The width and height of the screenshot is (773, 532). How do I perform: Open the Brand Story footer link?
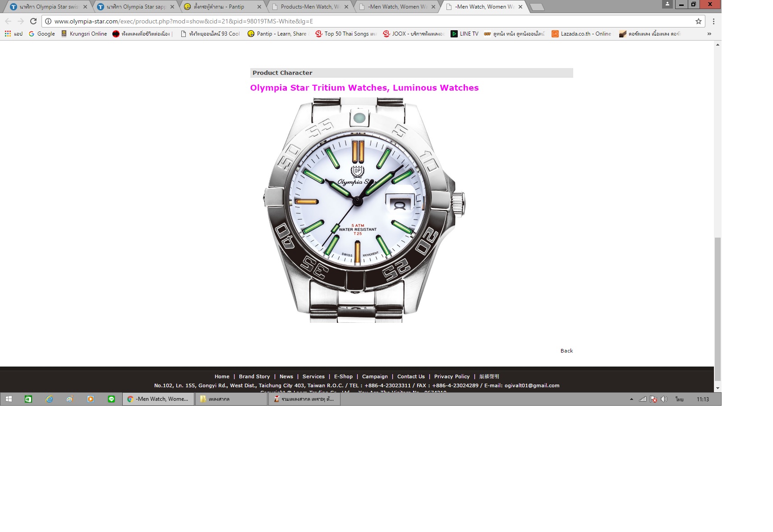pyautogui.click(x=254, y=376)
